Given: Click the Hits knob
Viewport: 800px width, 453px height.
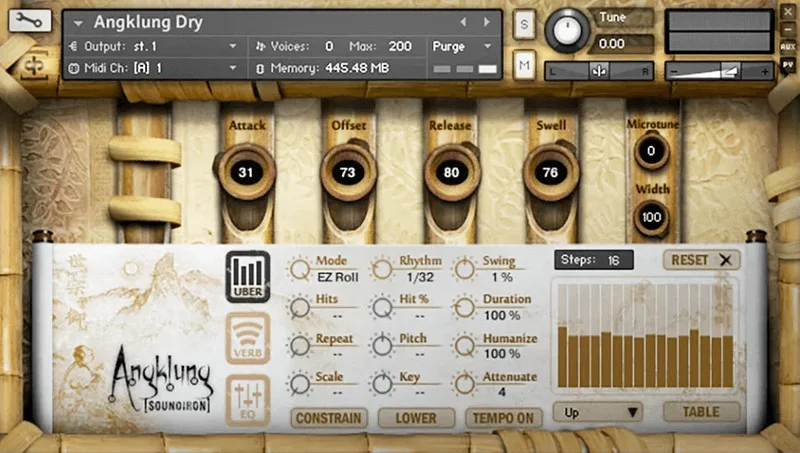Looking at the screenshot, I should tap(300, 308).
